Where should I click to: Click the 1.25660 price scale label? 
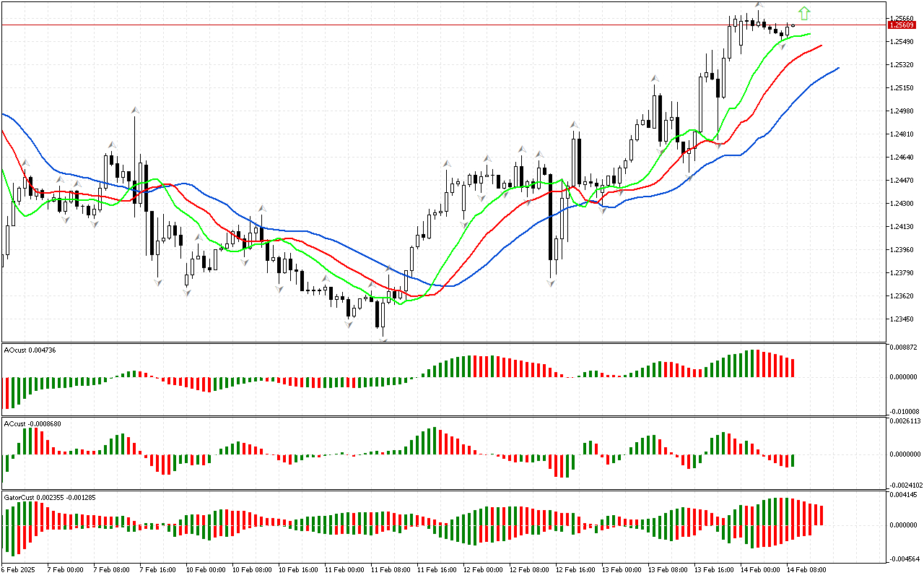click(x=902, y=19)
